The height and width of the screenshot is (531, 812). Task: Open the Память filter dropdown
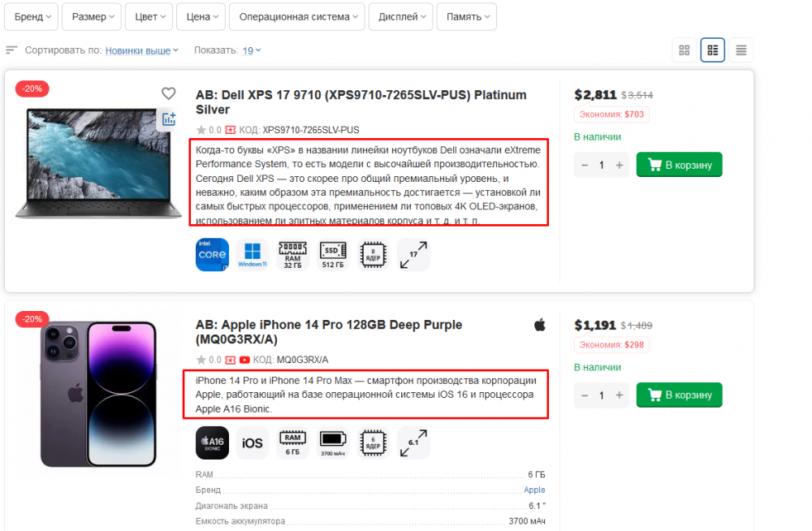point(466,17)
